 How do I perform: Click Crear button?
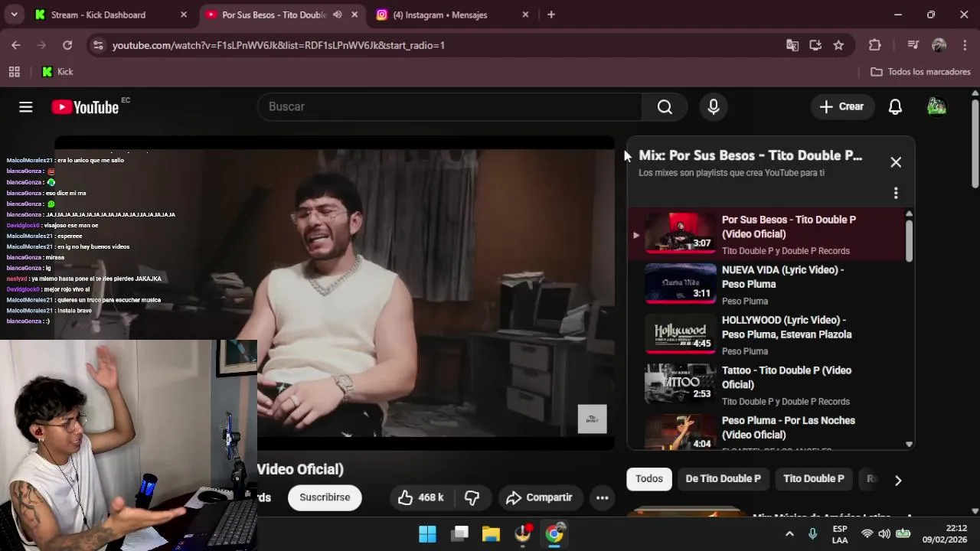click(x=841, y=107)
